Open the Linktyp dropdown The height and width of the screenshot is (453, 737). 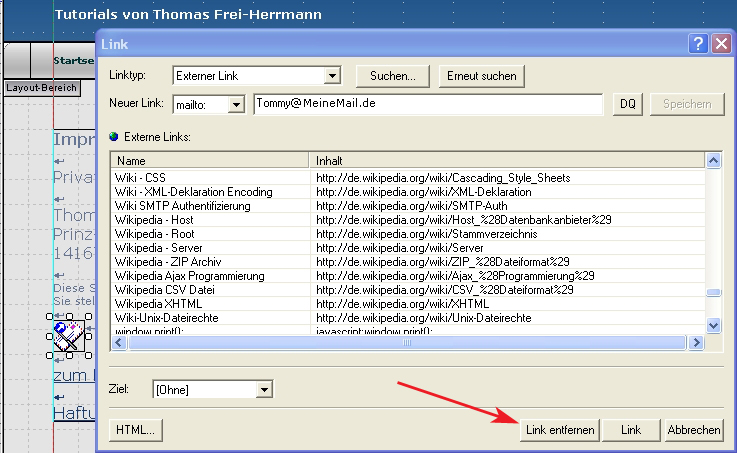pos(333,76)
